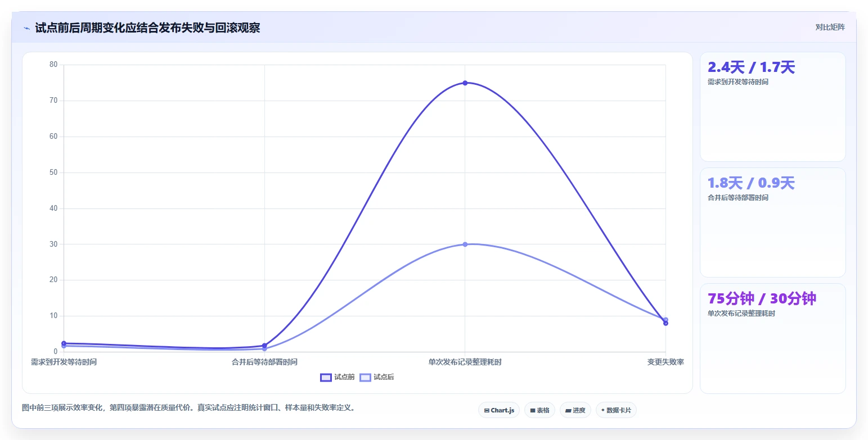Click the 试点前 legend color box
868x440 pixels.
[326, 377]
